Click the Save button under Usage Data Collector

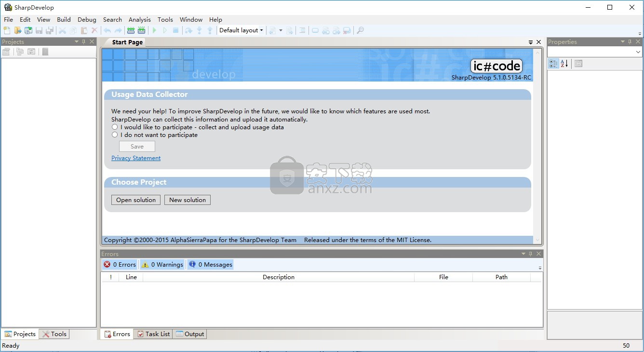click(137, 147)
